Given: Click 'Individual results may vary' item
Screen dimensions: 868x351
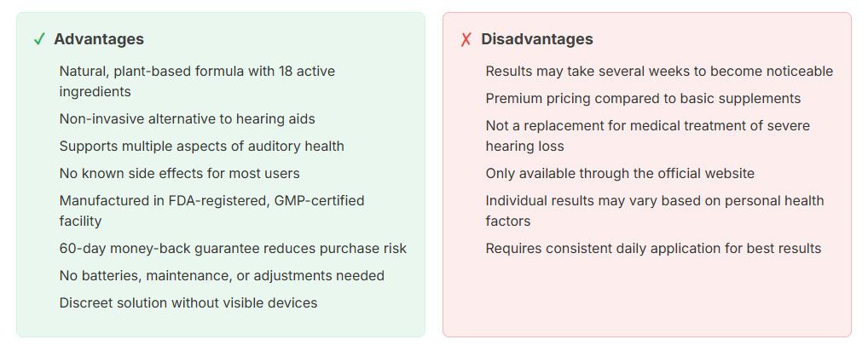Looking at the screenshot, I should [x=655, y=210].
